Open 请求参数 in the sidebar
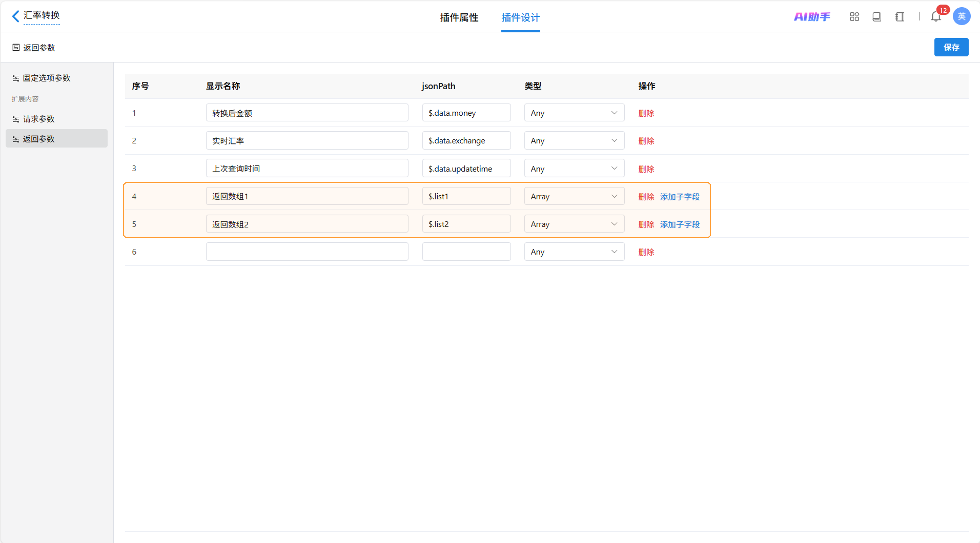Screen dimensions: 980x543 pos(39,119)
